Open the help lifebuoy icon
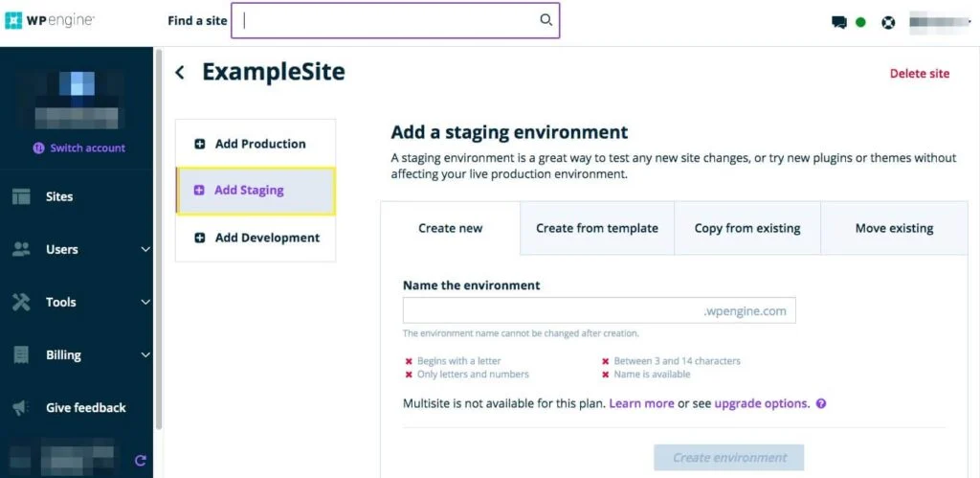Screen dimensions: 980x478 coord(888,23)
